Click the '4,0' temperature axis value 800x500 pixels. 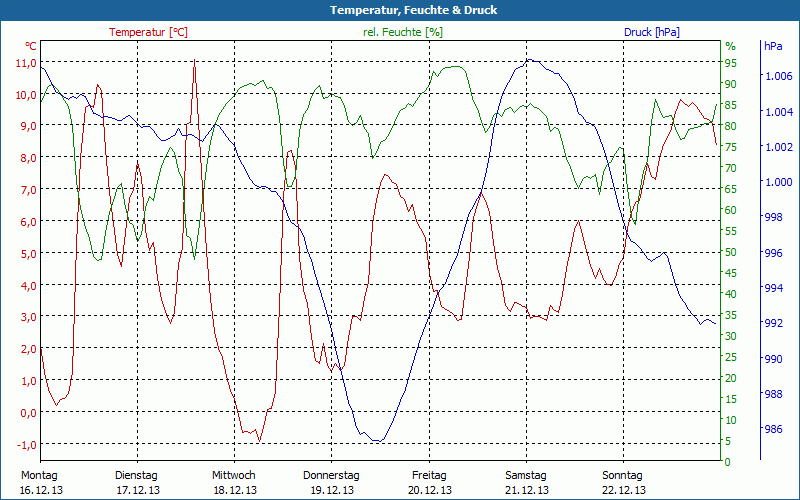click(28, 286)
